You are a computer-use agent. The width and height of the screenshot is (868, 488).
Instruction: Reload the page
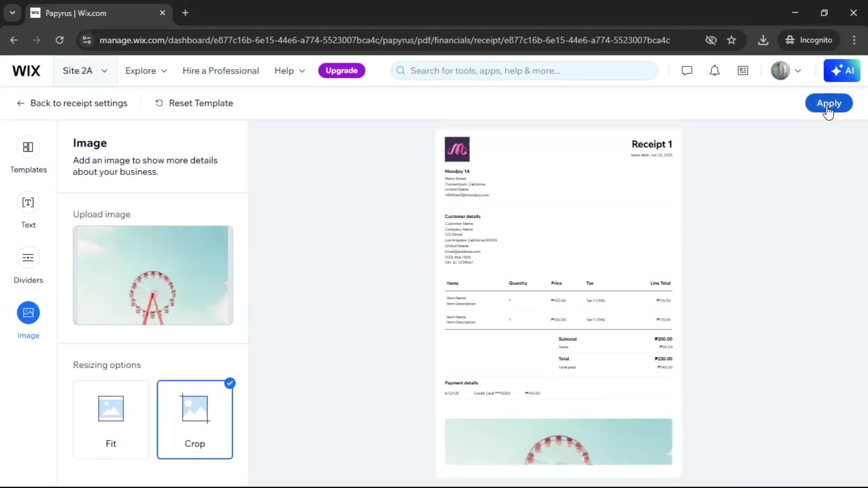(59, 40)
